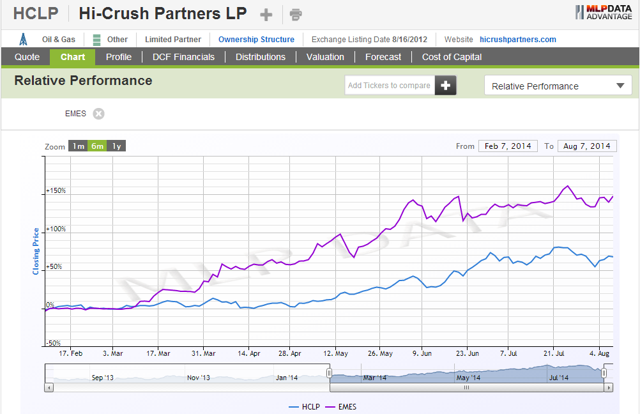Toggle the EMES series in the legend
Viewport: 640px width, 414px height.
[x=341, y=407]
